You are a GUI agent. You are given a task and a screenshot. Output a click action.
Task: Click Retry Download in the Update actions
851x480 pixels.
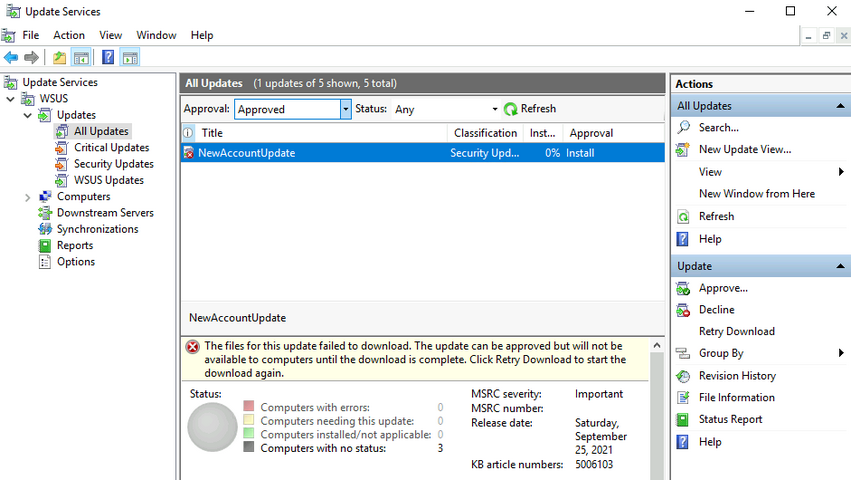736,331
